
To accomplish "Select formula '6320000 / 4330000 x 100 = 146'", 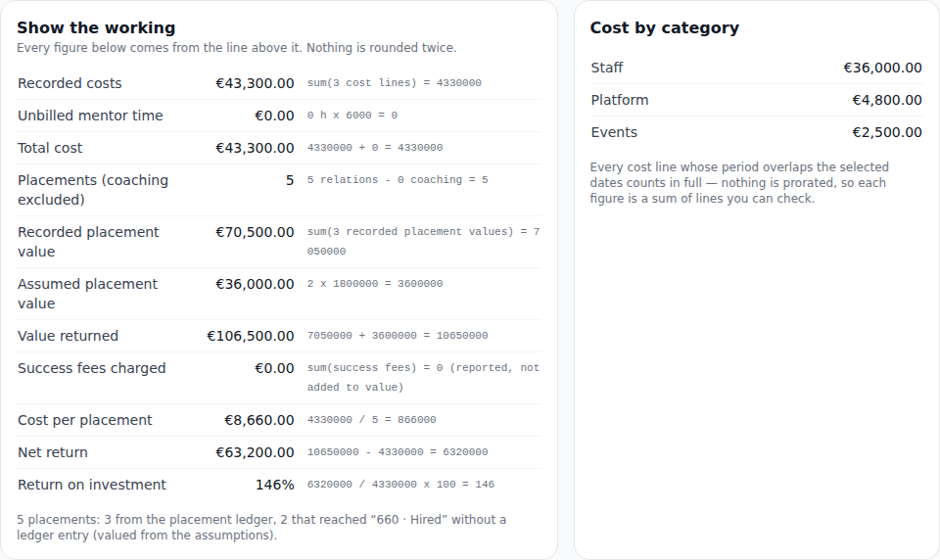I will pos(400,485).
